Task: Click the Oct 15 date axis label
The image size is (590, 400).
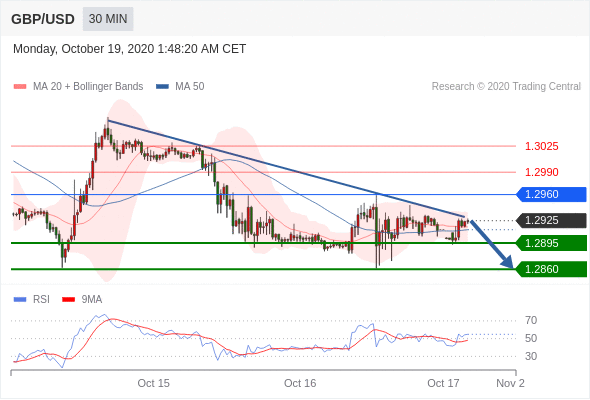Action: (154, 383)
